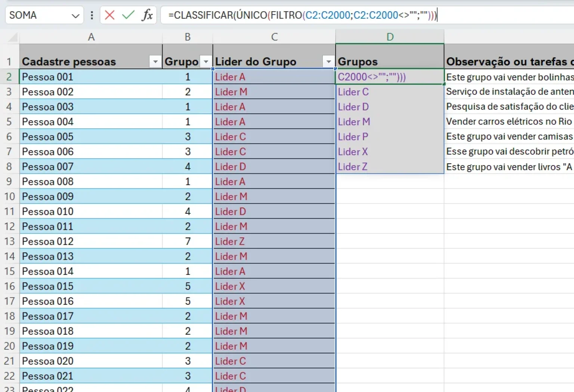Open the Cadastre pessoas filter dropdown
The image size is (574, 392).
click(155, 62)
